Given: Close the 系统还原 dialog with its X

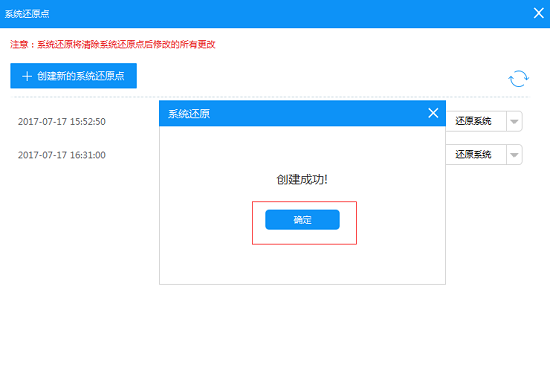Looking at the screenshot, I should pos(433,113).
